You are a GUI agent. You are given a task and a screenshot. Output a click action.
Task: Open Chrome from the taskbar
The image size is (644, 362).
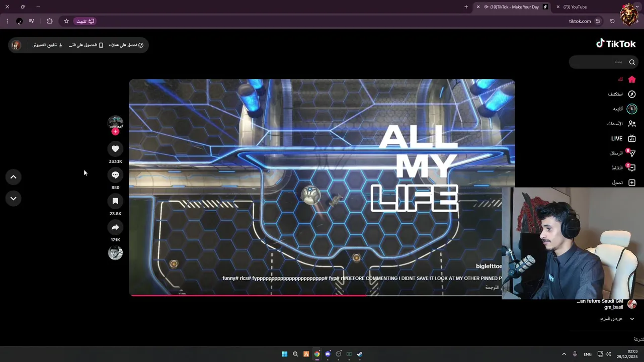(x=317, y=354)
